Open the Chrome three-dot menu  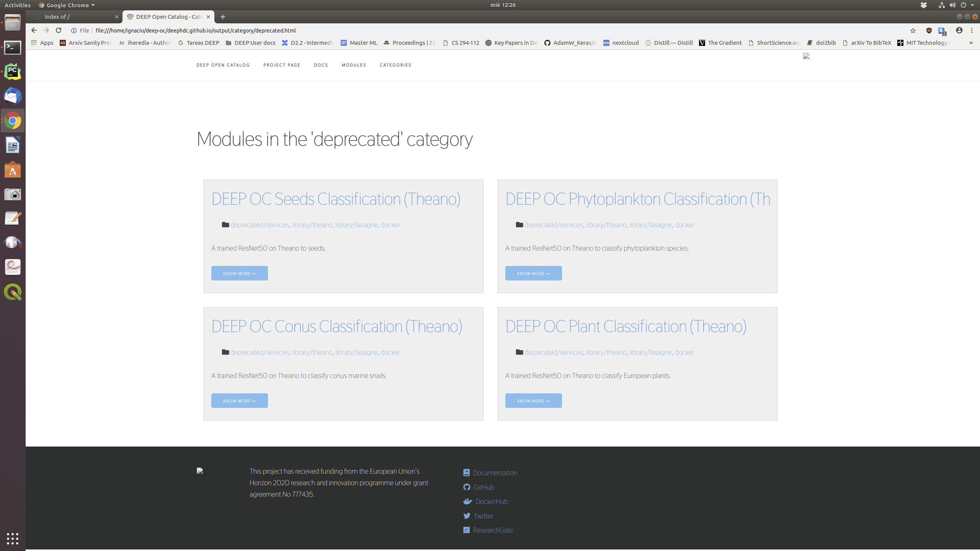pyautogui.click(x=972, y=31)
